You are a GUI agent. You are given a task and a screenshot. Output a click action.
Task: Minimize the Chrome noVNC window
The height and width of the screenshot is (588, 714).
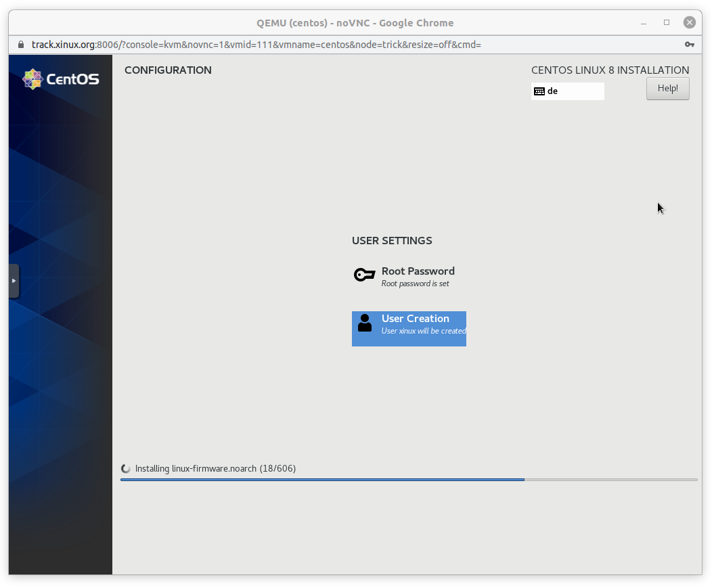click(643, 22)
